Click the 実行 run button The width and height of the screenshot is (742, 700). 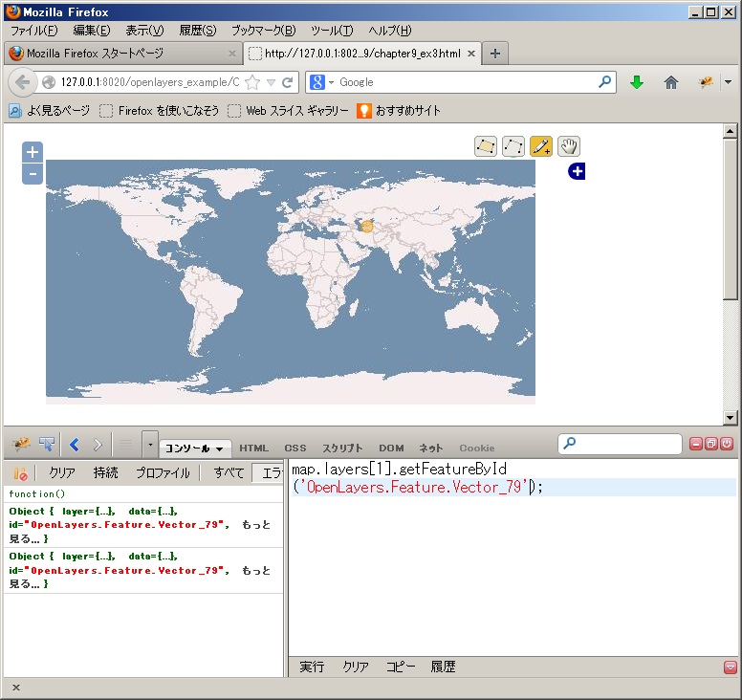[312, 667]
